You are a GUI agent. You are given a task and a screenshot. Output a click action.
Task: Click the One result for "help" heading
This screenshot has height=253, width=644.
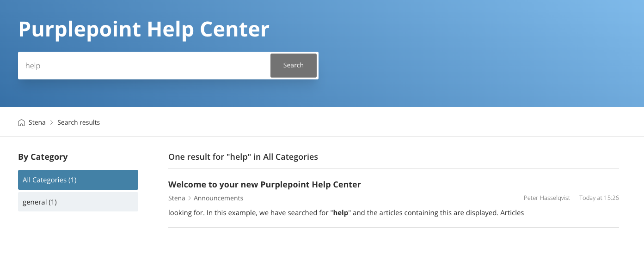243,157
